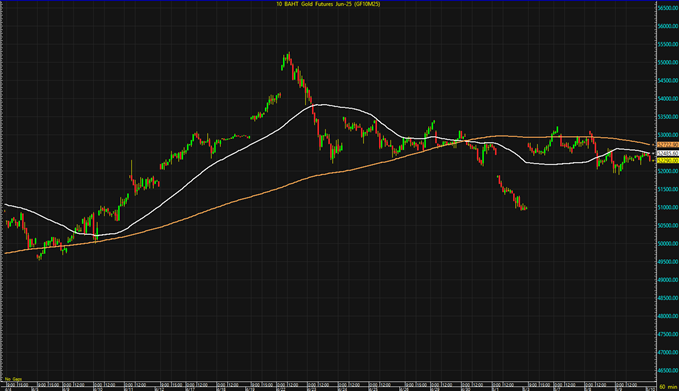
Task: Select the orange moving average value tag
Action: [668, 145]
